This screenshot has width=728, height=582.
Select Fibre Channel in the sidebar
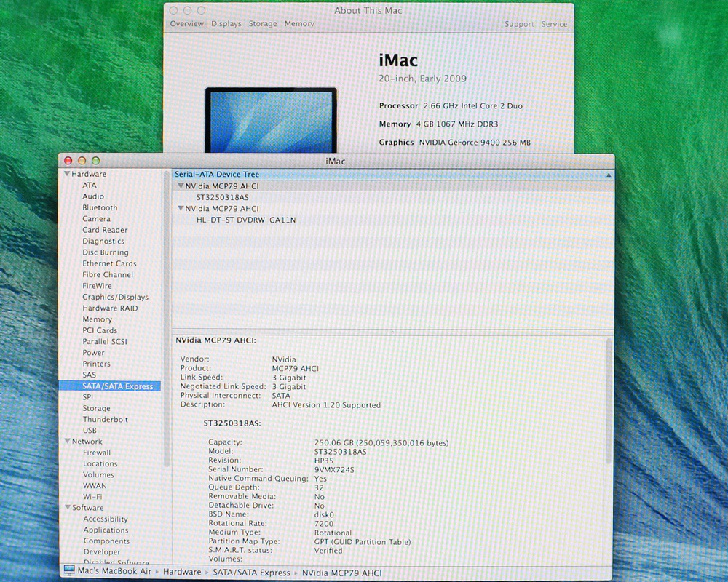108,274
